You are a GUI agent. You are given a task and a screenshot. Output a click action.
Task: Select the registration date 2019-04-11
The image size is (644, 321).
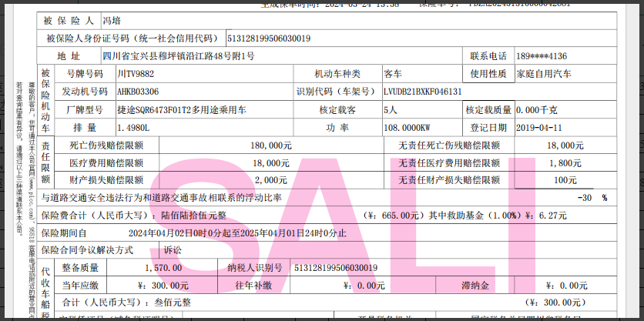click(x=538, y=128)
